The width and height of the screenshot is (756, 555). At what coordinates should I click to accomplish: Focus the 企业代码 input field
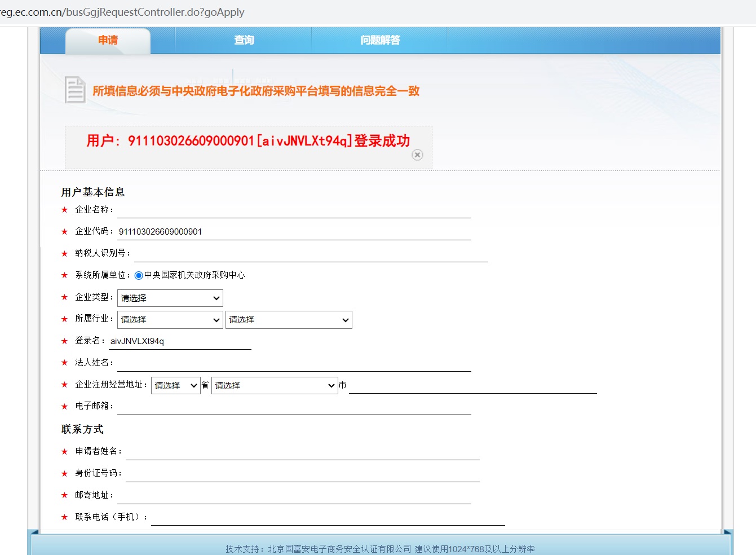(x=294, y=232)
